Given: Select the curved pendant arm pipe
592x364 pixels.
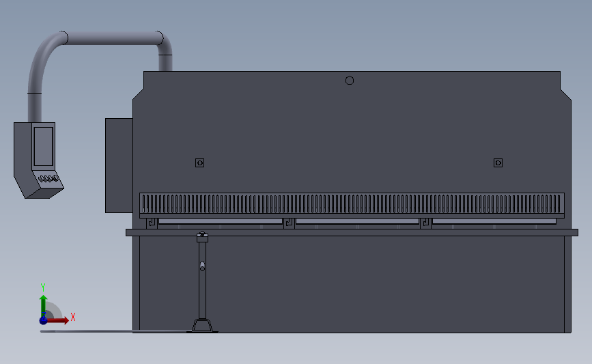Looking at the screenshot, I should pyautogui.click(x=100, y=38).
